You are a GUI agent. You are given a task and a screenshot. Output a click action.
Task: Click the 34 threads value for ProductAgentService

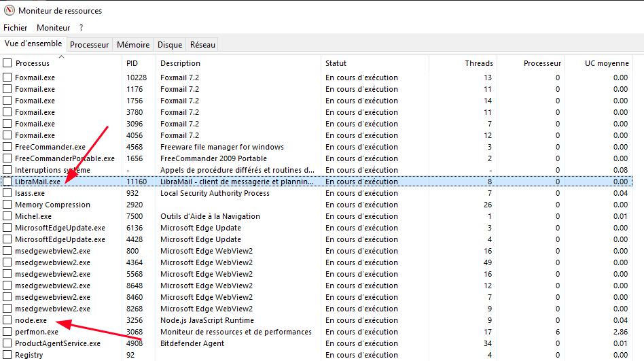pyautogui.click(x=488, y=343)
